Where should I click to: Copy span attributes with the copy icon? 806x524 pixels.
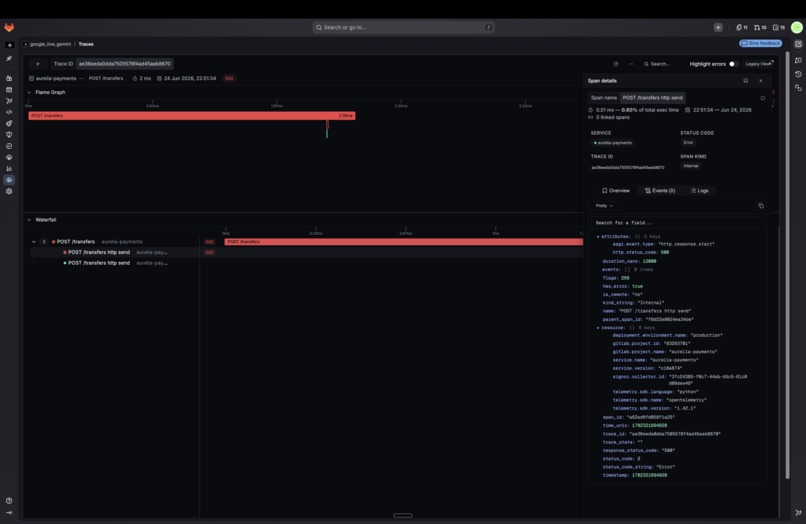(761, 206)
